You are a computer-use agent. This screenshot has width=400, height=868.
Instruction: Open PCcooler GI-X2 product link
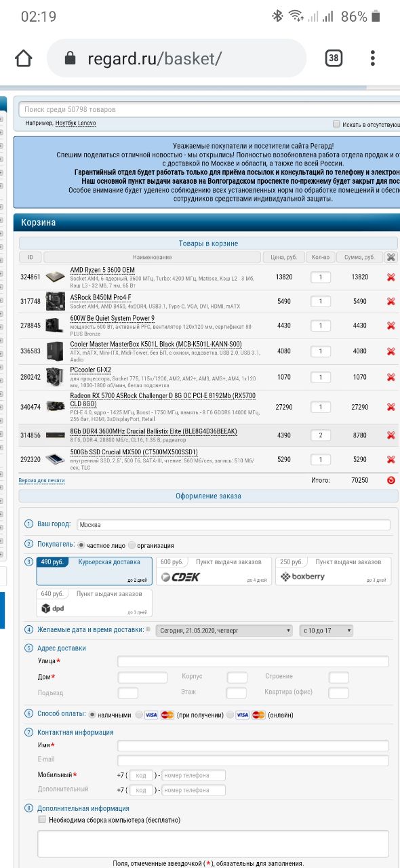91,370
